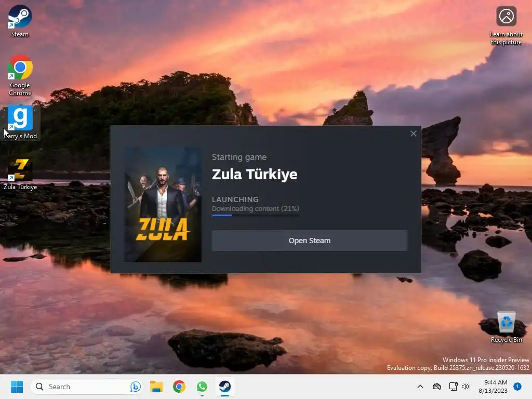Click the Learn about this picture icon

coord(506,26)
